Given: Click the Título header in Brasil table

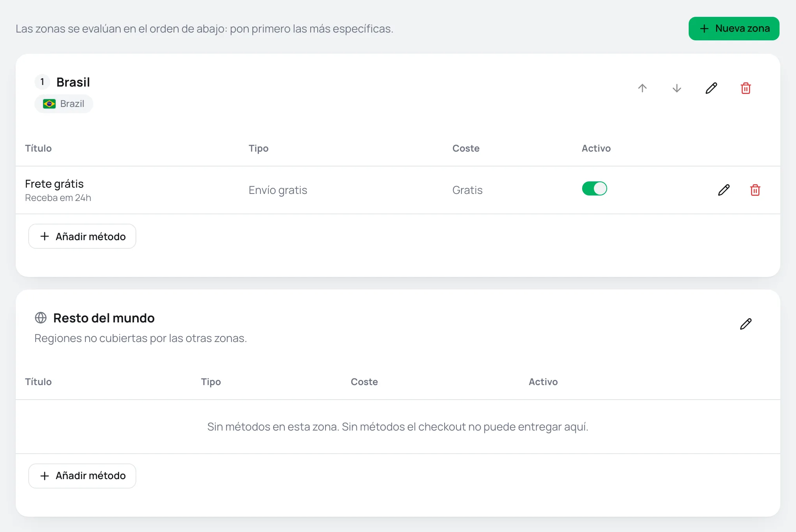Looking at the screenshot, I should coord(38,148).
